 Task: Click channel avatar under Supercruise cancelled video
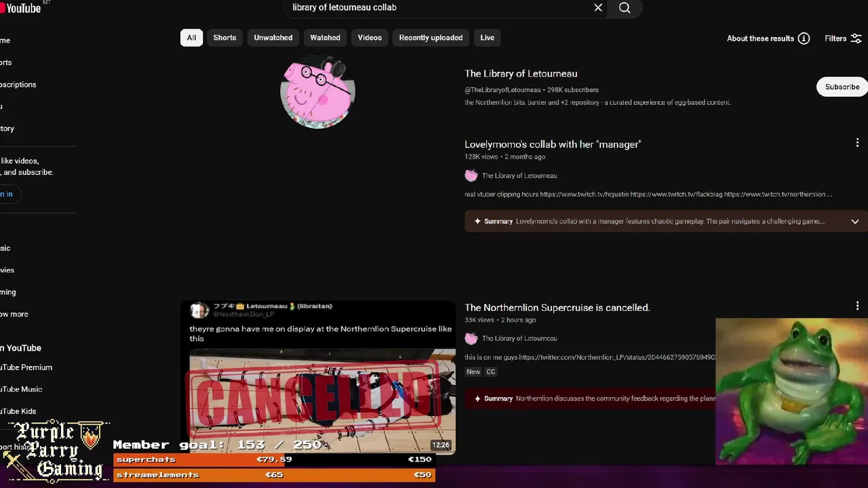click(x=471, y=338)
